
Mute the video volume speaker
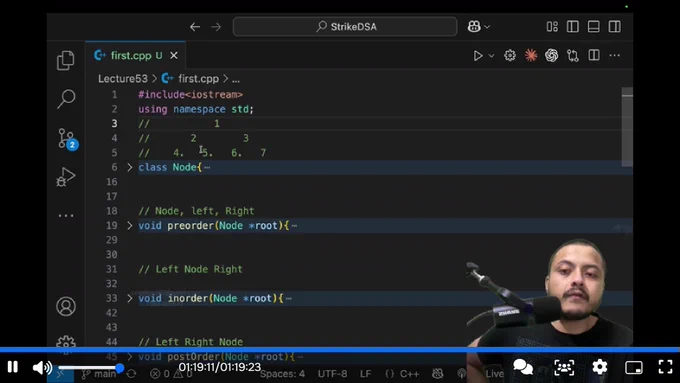(x=42, y=367)
